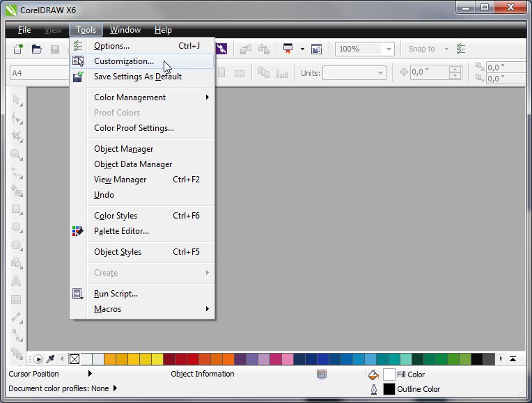Open the Help menu

point(163,30)
